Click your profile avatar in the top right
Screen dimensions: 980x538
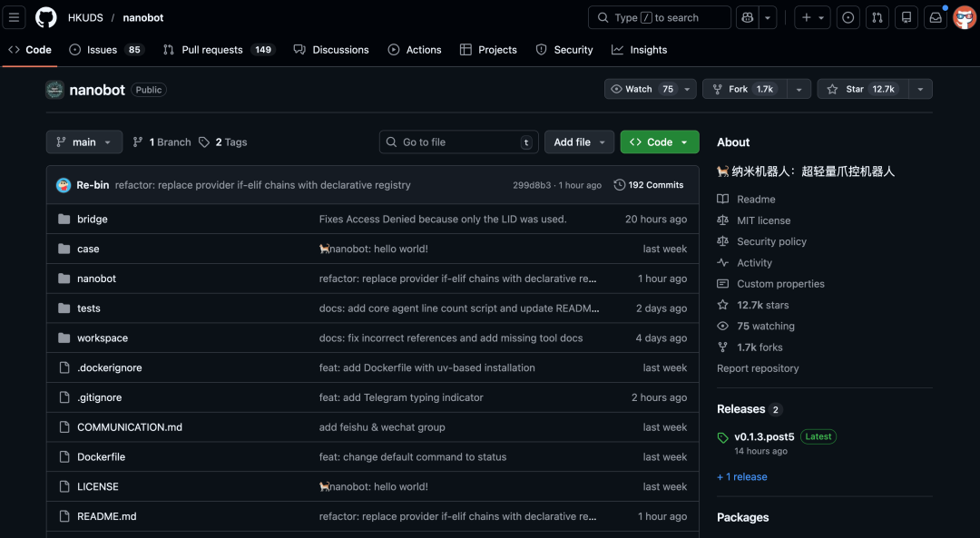click(x=964, y=17)
